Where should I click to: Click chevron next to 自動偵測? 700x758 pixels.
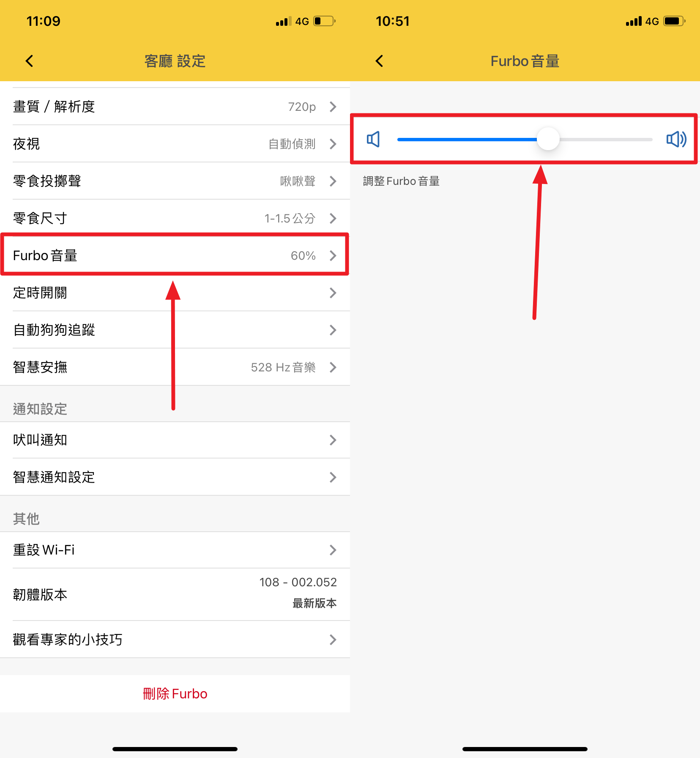pyautogui.click(x=333, y=144)
